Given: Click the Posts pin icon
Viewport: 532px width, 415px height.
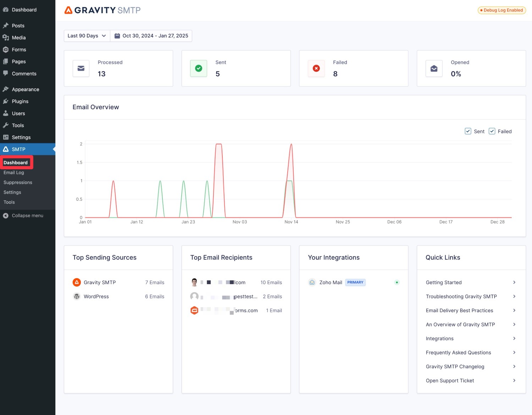Looking at the screenshot, I should pyautogui.click(x=6, y=26).
